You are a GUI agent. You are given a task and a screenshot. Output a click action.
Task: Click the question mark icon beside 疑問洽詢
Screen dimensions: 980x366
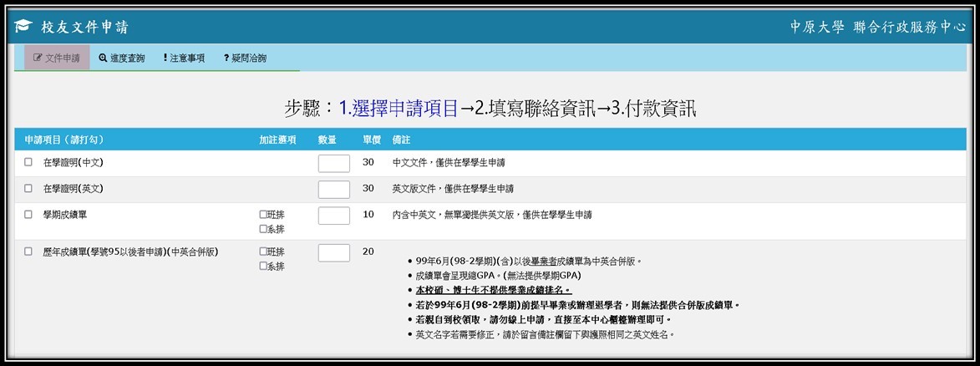pyautogui.click(x=226, y=58)
